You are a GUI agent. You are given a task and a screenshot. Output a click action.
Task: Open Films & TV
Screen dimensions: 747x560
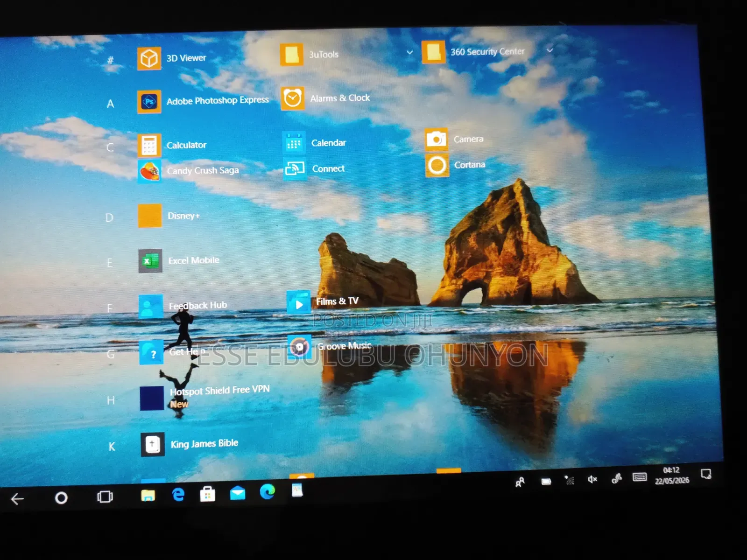pyautogui.click(x=298, y=303)
